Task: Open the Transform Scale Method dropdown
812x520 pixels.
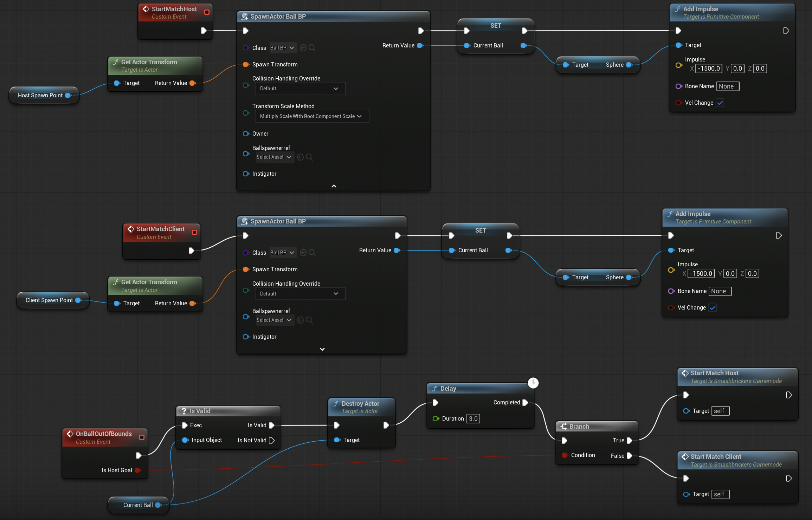Action: click(312, 116)
